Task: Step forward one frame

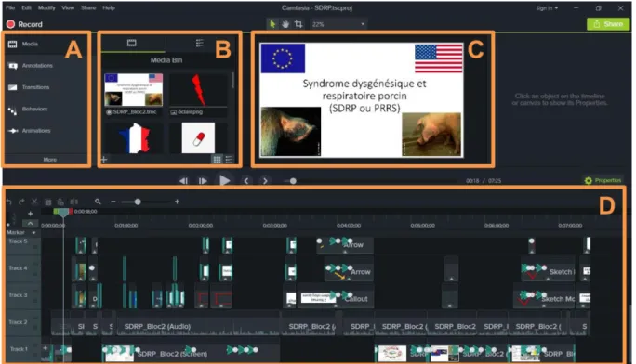Action: click(x=203, y=180)
